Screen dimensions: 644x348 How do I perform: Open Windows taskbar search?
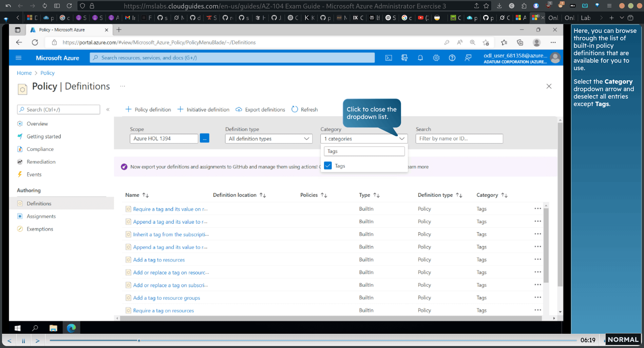pyautogui.click(x=35, y=328)
